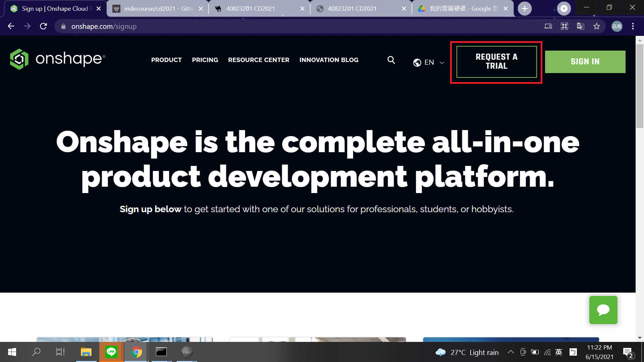Go forward in browser history

pyautogui.click(x=27, y=26)
